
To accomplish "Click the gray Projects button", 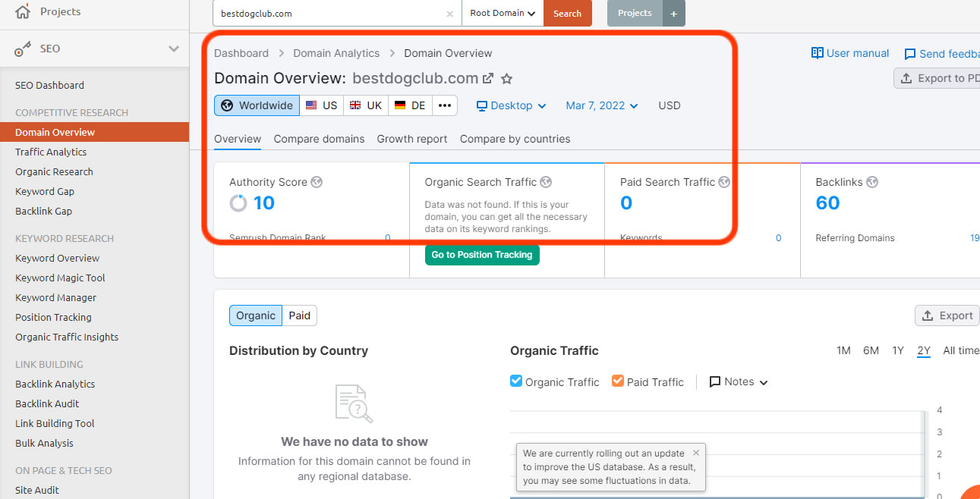I will pyautogui.click(x=635, y=13).
